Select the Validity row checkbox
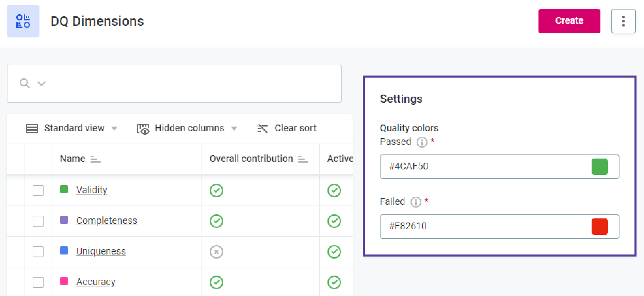644x296 pixels. coord(38,191)
